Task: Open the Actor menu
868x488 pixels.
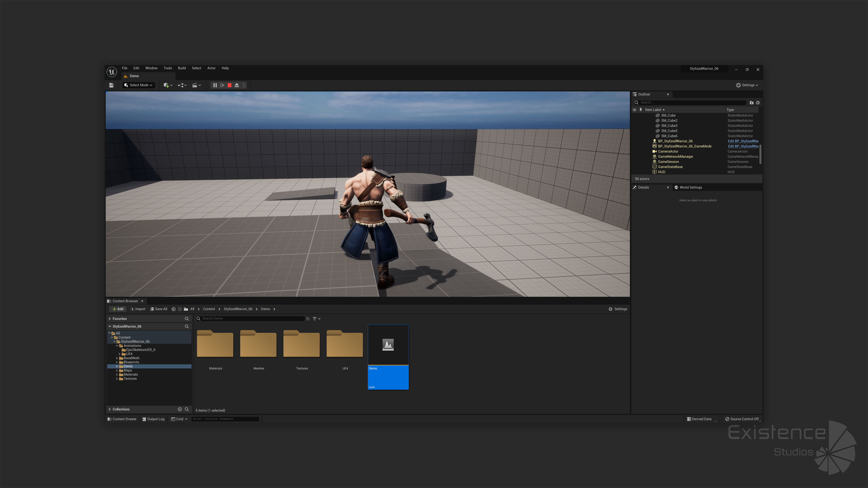Action: [x=211, y=68]
